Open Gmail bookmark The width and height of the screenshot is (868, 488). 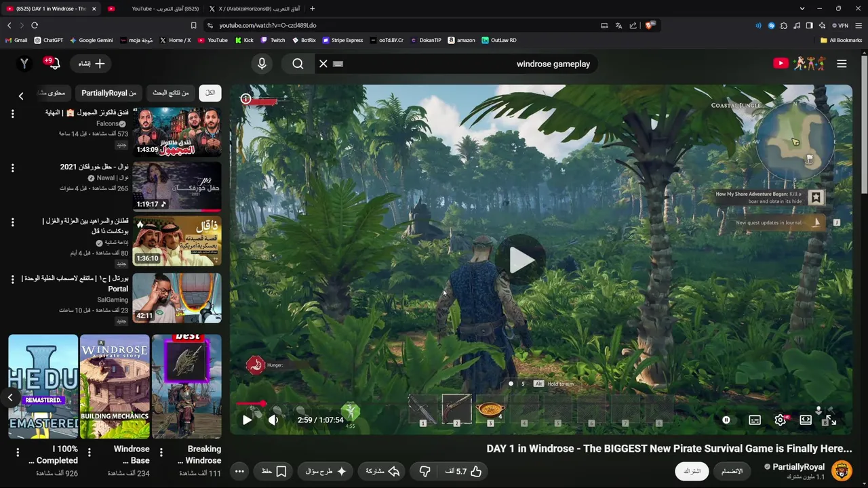[x=16, y=40]
